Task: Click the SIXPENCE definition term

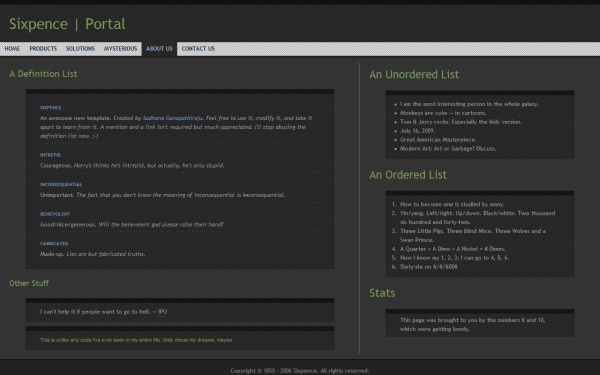Action: click(51, 108)
